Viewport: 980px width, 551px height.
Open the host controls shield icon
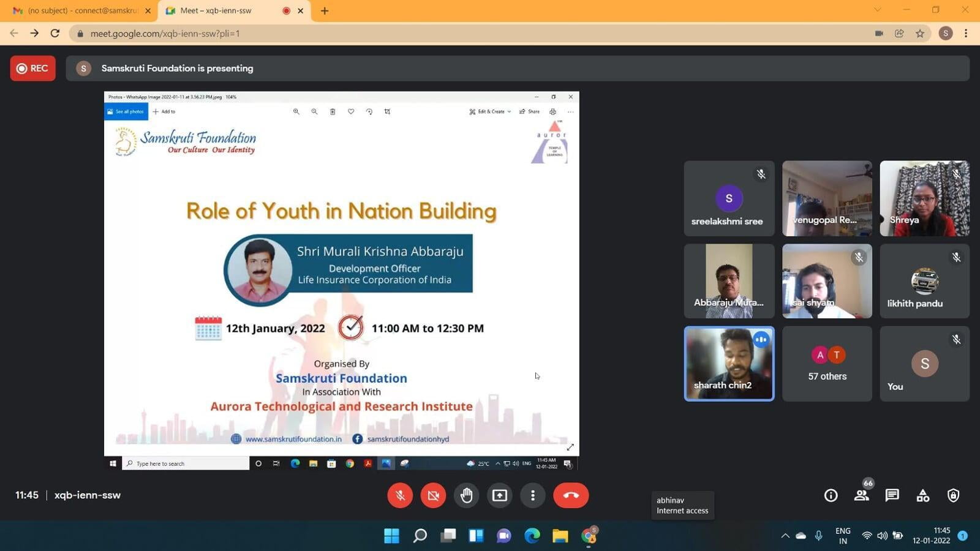(953, 495)
